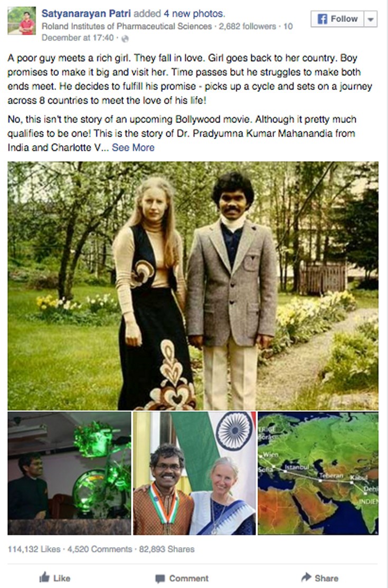Viewport: 388px width, 588px height.
Task: Open the large vintage couple garden photo
Action: (193, 286)
